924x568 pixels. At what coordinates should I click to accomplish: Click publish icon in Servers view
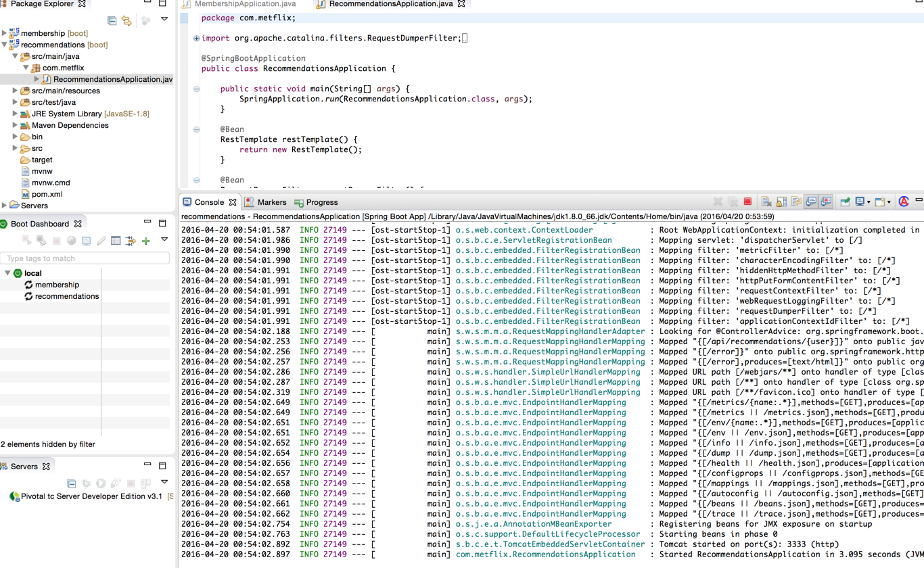(x=145, y=483)
